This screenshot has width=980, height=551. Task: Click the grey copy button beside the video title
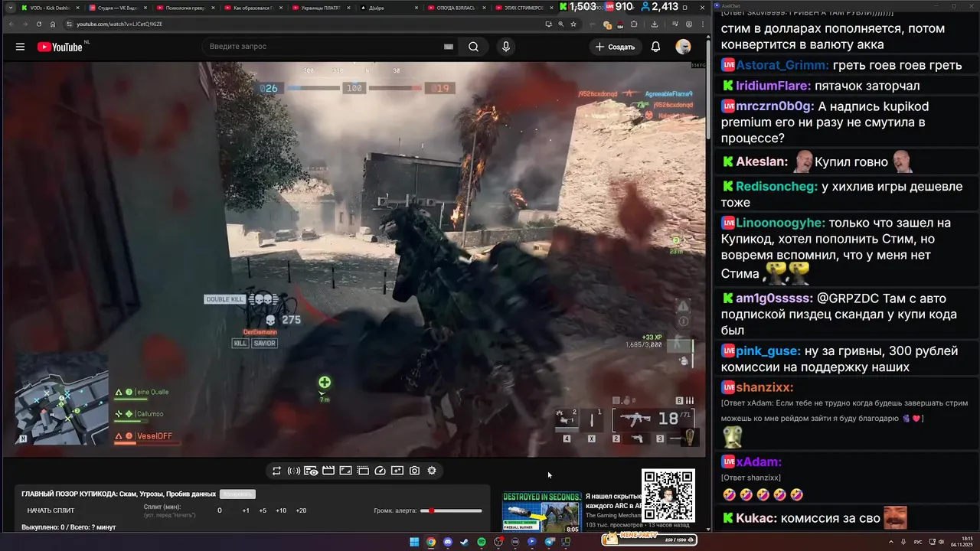click(x=237, y=494)
